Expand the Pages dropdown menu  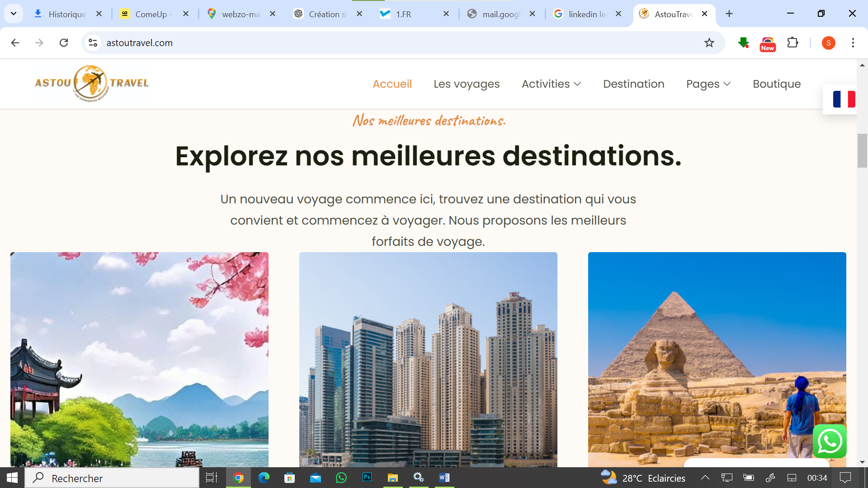coord(708,84)
